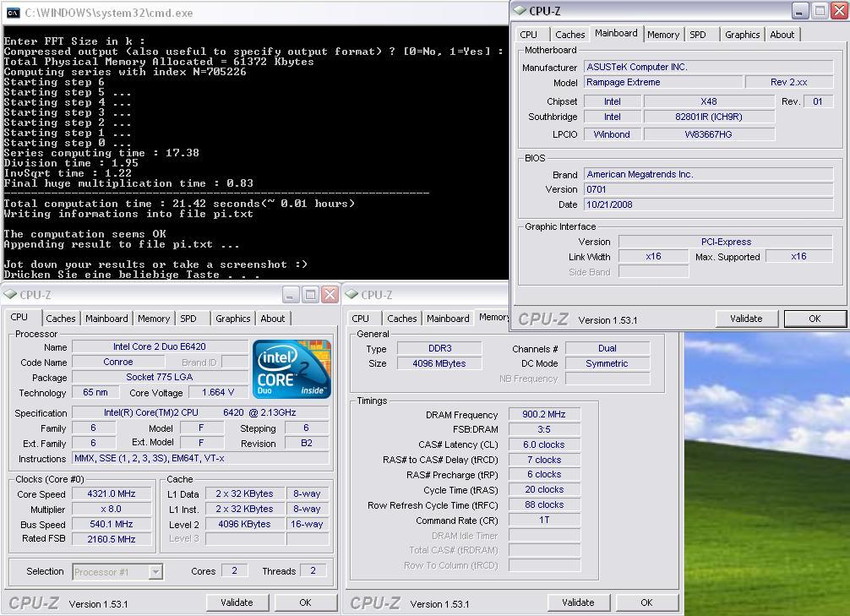Click the Package value Socket 775 LGA
Viewport: 850px width, 616px height.
tap(160, 377)
